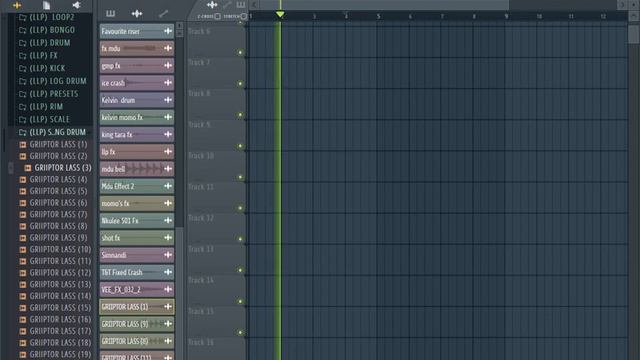Click the move handle on VEE_FX_032_2 clip
This screenshot has width=640, height=360.
(x=168, y=289)
